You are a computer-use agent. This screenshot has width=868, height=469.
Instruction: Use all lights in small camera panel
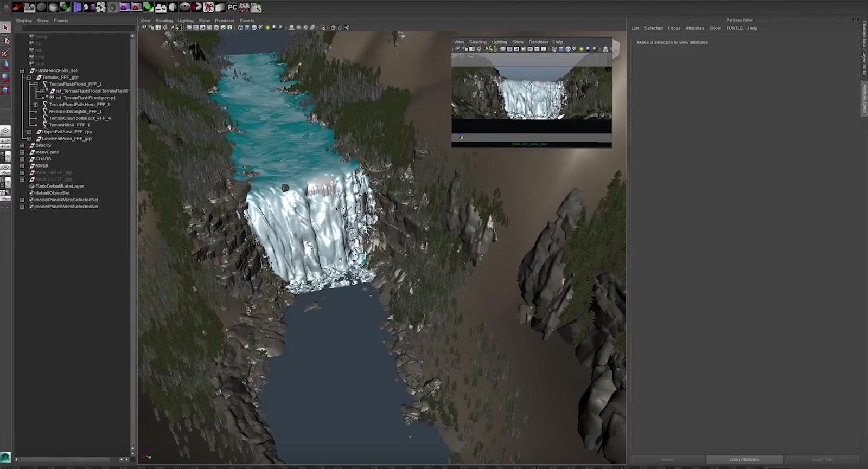pyautogui.click(x=581, y=49)
